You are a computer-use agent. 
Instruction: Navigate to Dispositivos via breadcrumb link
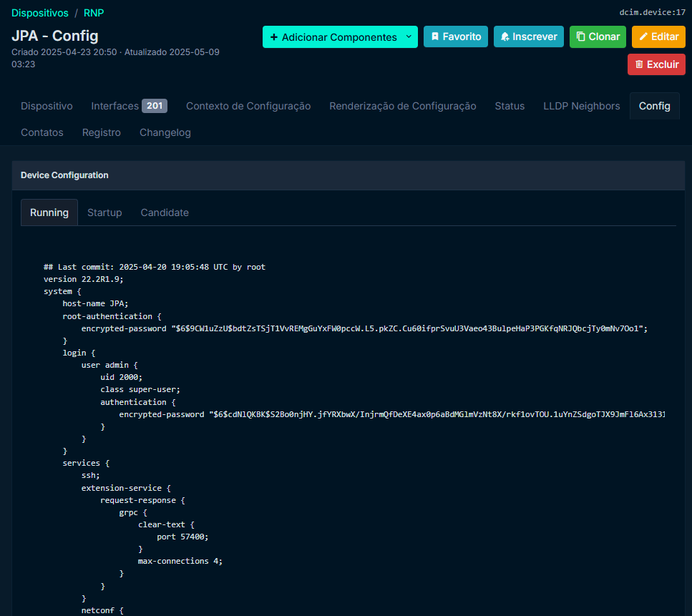pyautogui.click(x=40, y=12)
